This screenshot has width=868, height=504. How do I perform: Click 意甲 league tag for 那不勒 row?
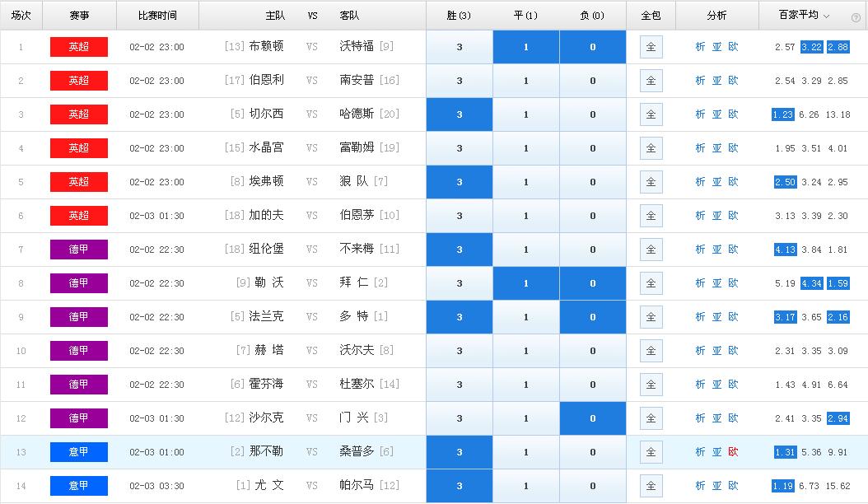pos(78,452)
